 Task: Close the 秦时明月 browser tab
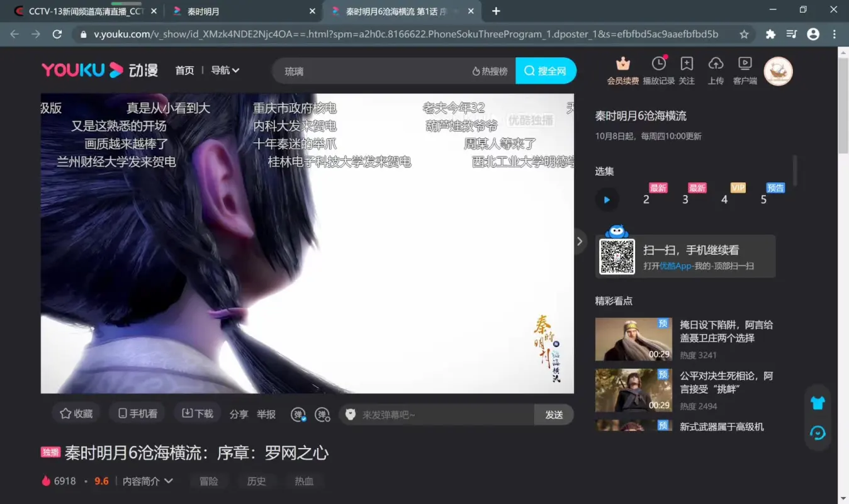pyautogui.click(x=313, y=11)
